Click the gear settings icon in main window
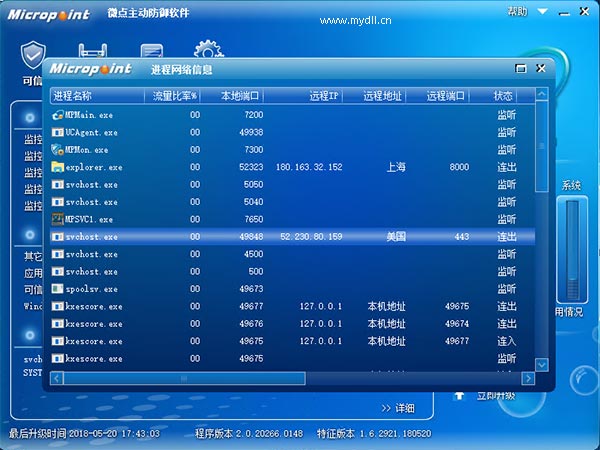 point(208,49)
